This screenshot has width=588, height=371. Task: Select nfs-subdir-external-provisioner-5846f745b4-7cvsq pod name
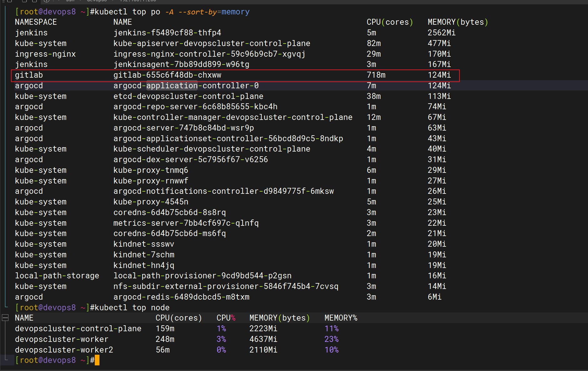tap(226, 286)
